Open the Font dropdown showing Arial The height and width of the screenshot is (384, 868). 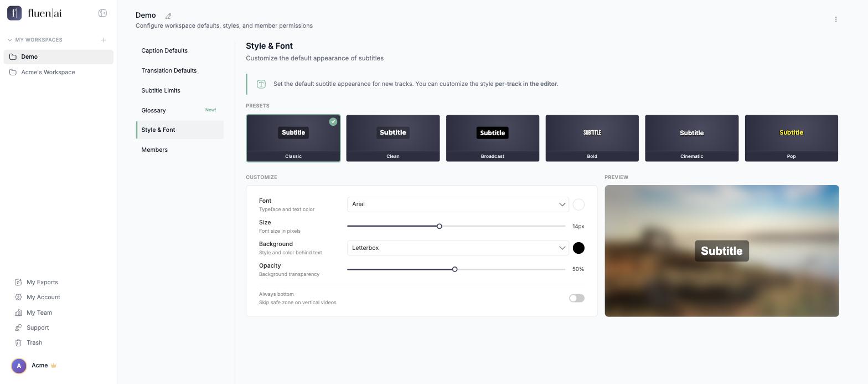pos(458,204)
